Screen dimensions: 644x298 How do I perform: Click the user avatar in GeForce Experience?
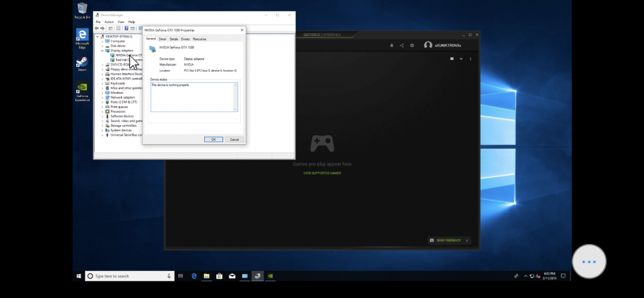tap(428, 45)
